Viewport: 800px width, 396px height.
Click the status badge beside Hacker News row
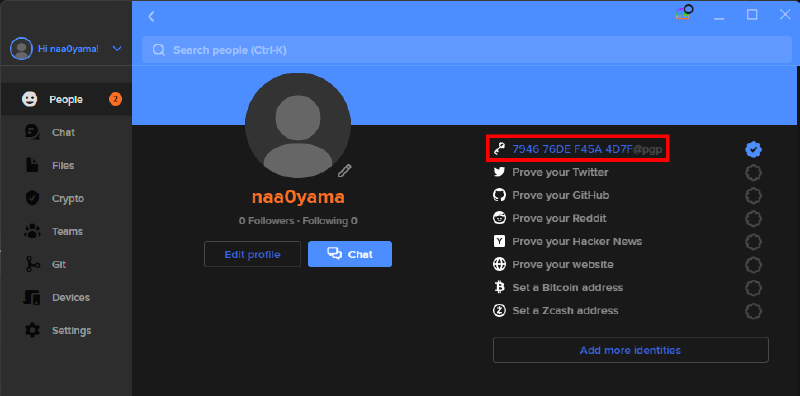(x=754, y=241)
